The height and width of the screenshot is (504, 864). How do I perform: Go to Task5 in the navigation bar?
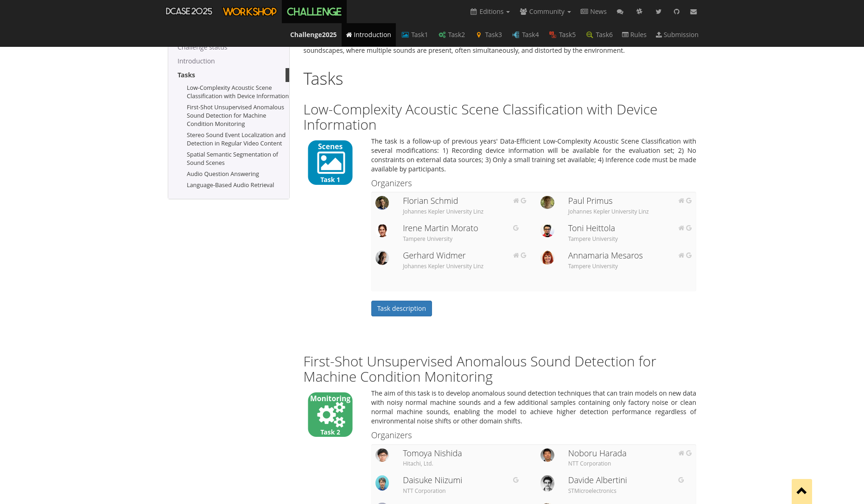coord(562,35)
